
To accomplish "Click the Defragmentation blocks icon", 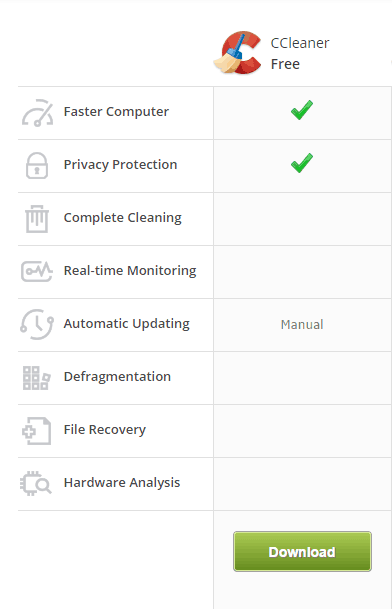I will tap(37, 378).
